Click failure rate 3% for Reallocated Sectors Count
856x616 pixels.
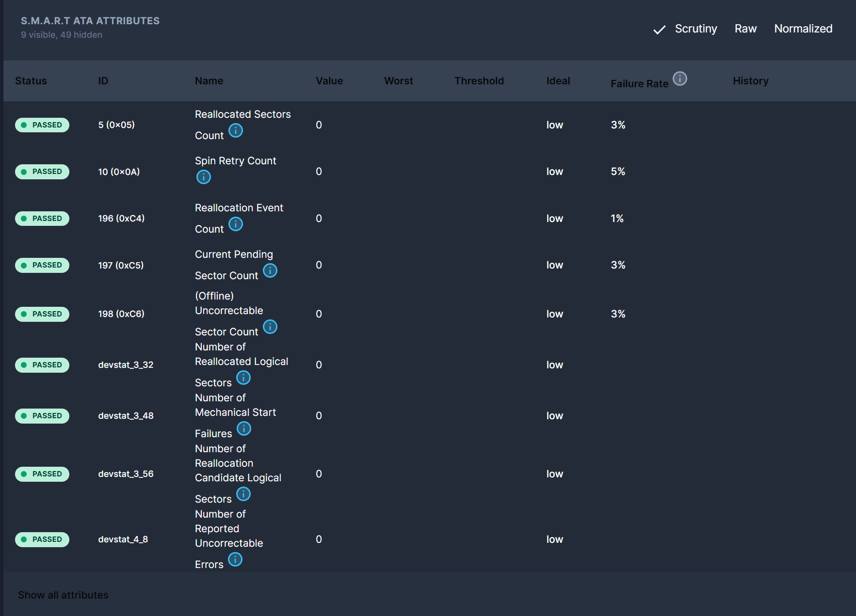[x=618, y=125]
